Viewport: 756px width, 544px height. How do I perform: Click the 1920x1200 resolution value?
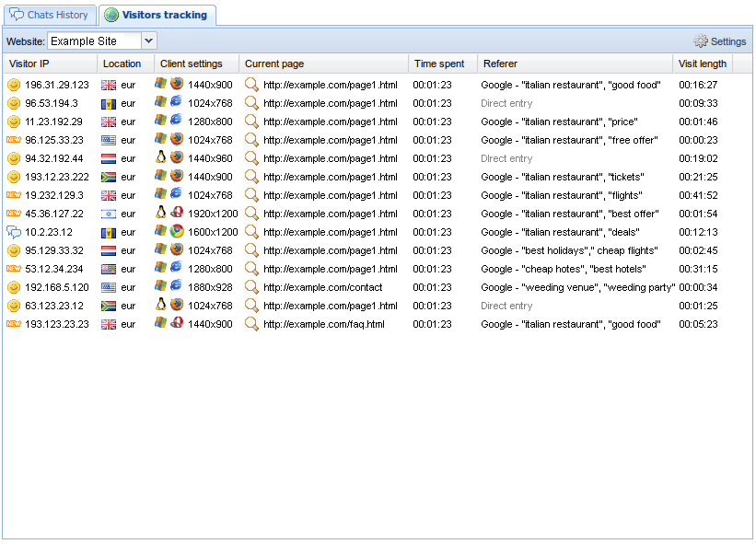[x=213, y=214]
